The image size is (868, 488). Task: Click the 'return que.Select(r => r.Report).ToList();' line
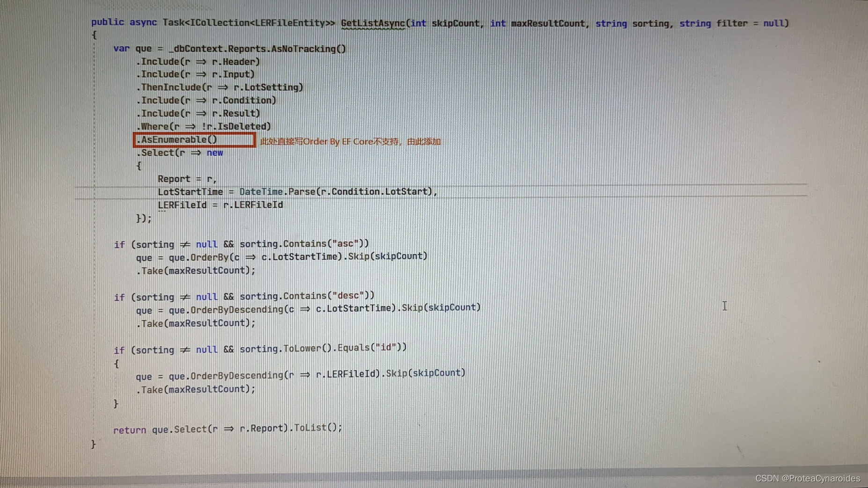click(228, 428)
